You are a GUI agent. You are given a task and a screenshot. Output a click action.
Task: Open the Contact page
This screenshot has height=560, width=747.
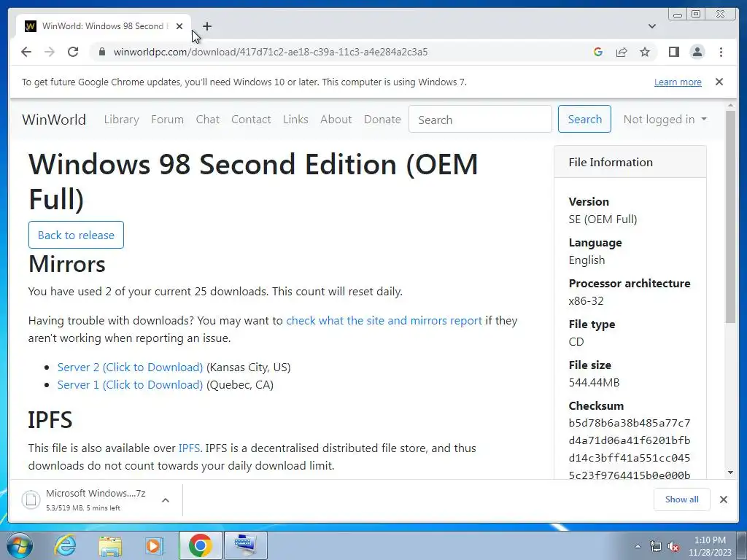point(251,119)
